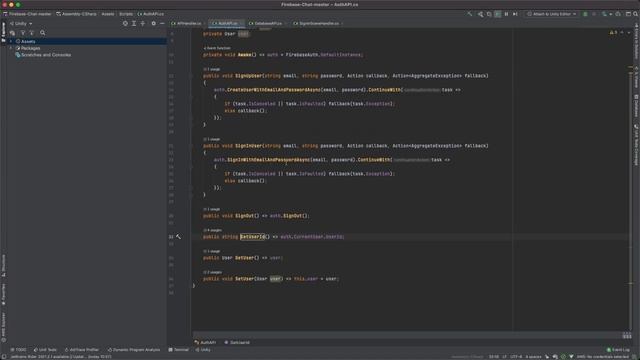
Task: Open Dynamic Program Analysis tool window
Action: 134,350
